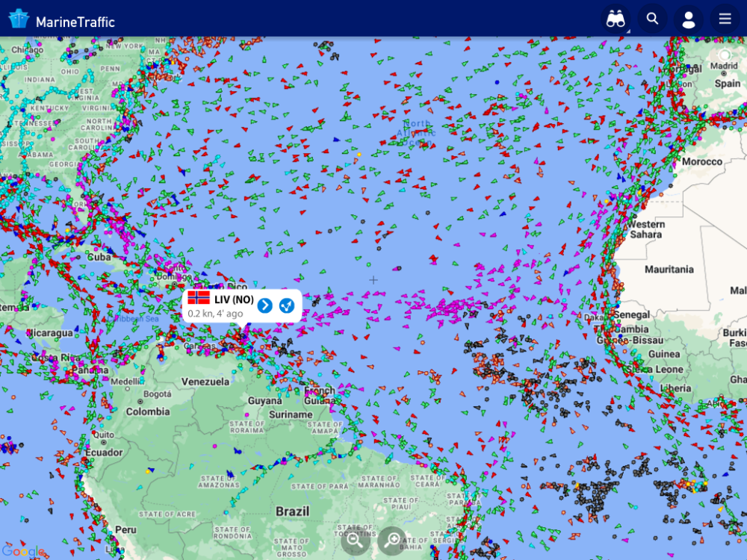Screen dimensions: 747x560
Task: Select the LIV (NO) vessel name
Action: (x=234, y=299)
